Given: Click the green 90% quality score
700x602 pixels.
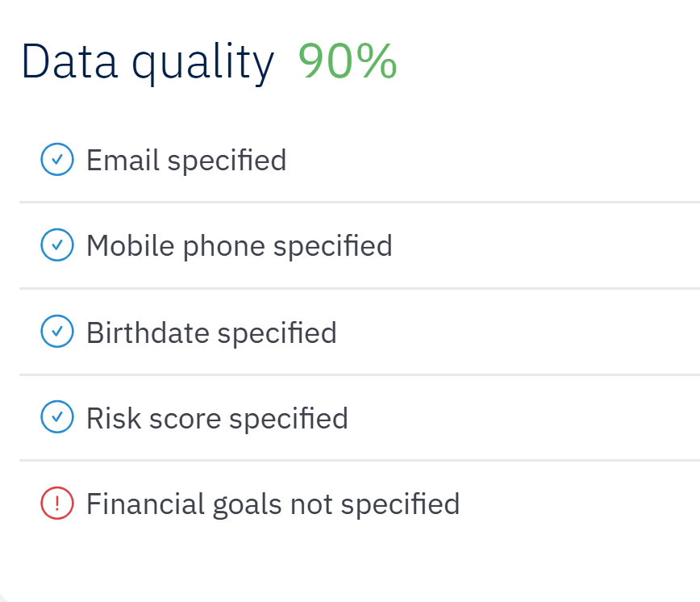Looking at the screenshot, I should (348, 61).
